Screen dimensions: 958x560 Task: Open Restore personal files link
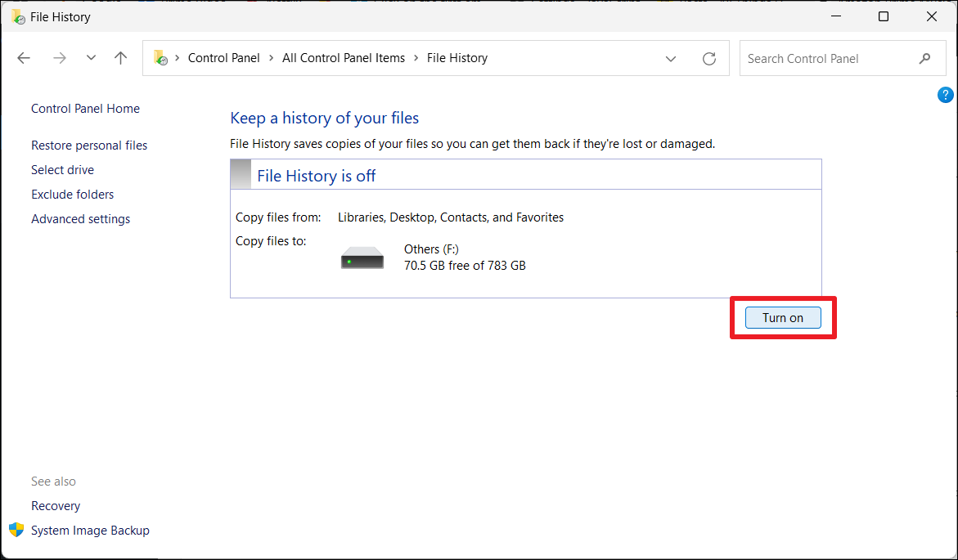coord(89,146)
